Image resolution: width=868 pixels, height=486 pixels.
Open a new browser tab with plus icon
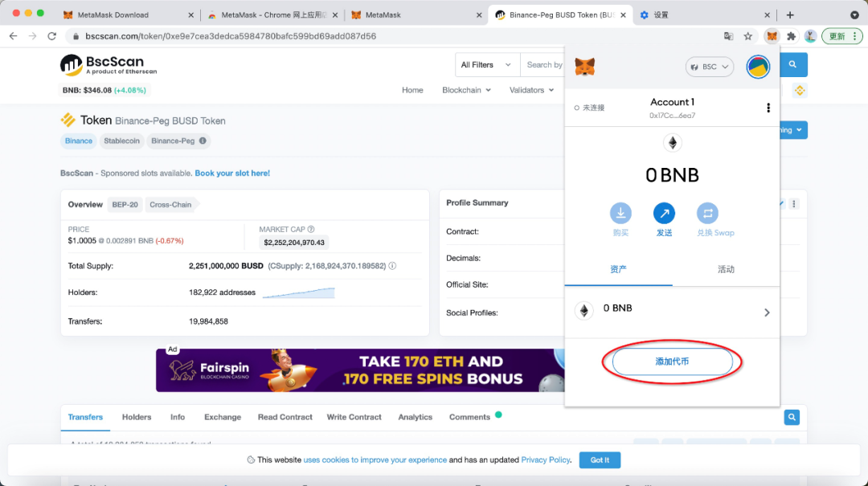tap(790, 15)
